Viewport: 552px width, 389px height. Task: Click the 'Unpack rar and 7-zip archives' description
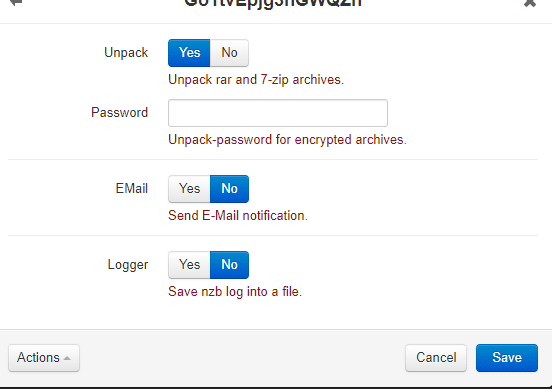[x=256, y=80]
